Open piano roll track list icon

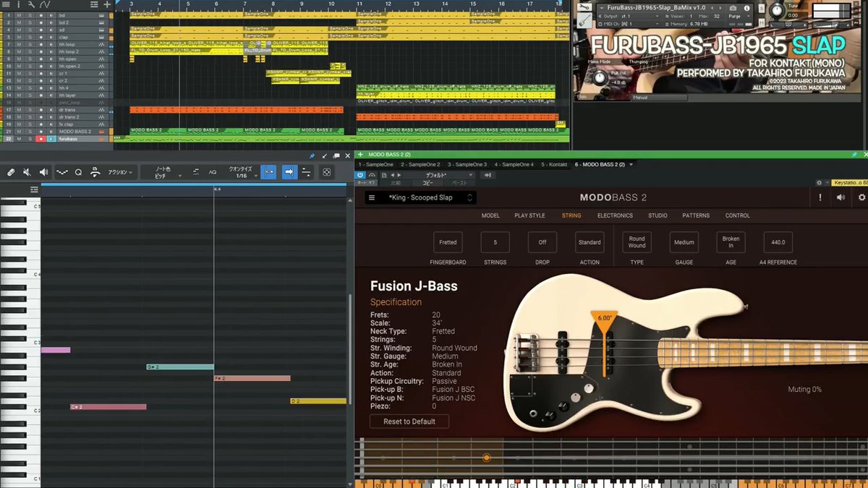point(34,189)
